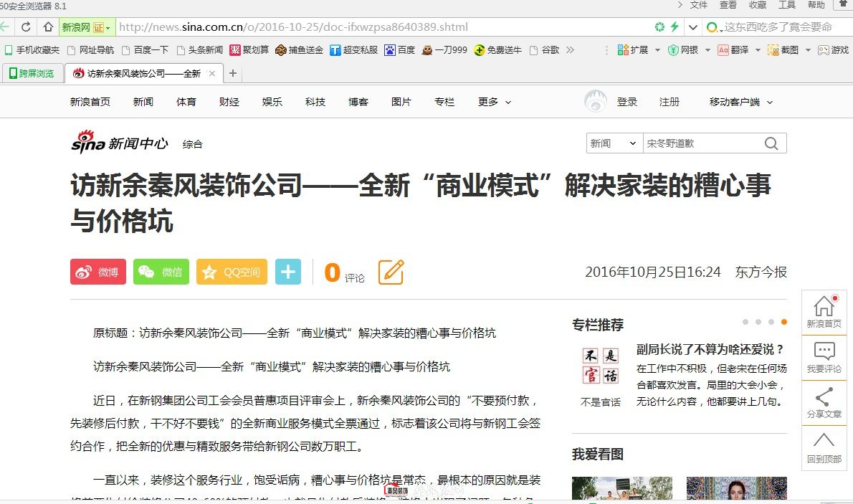853x504 pixels.
Task: Open a new browser tab
Action: click(x=233, y=74)
